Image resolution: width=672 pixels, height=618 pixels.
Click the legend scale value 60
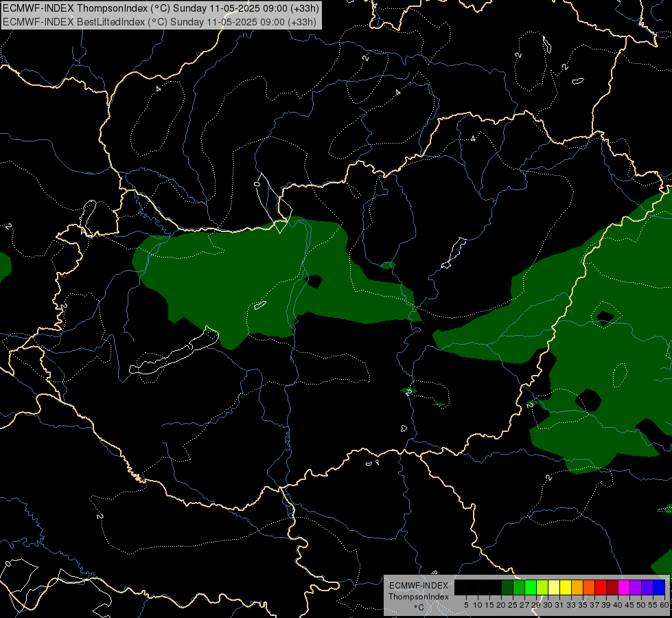tap(664, 605)
